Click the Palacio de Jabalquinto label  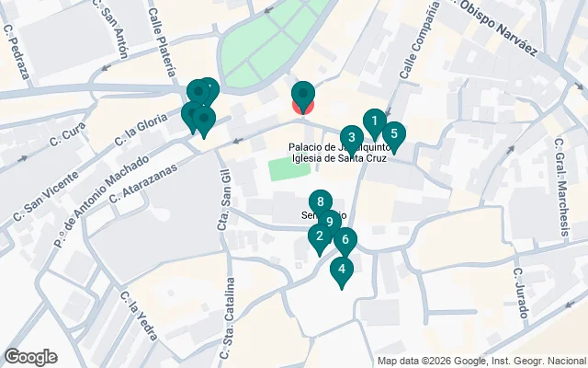[340, 147]
